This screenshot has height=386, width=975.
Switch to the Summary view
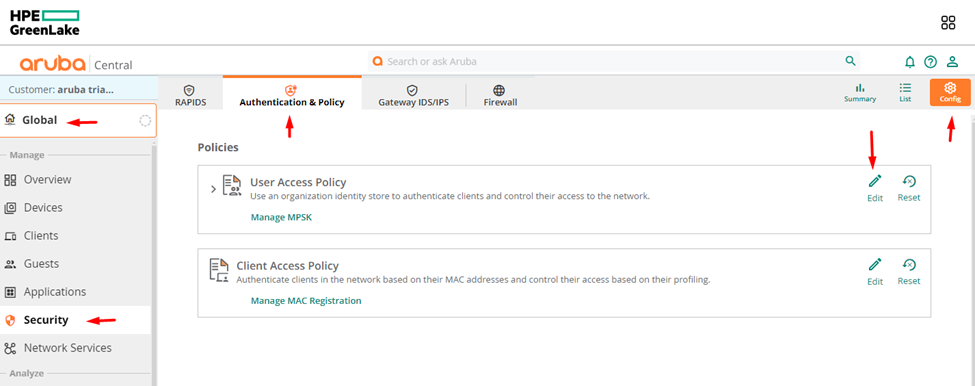(860, 93)
